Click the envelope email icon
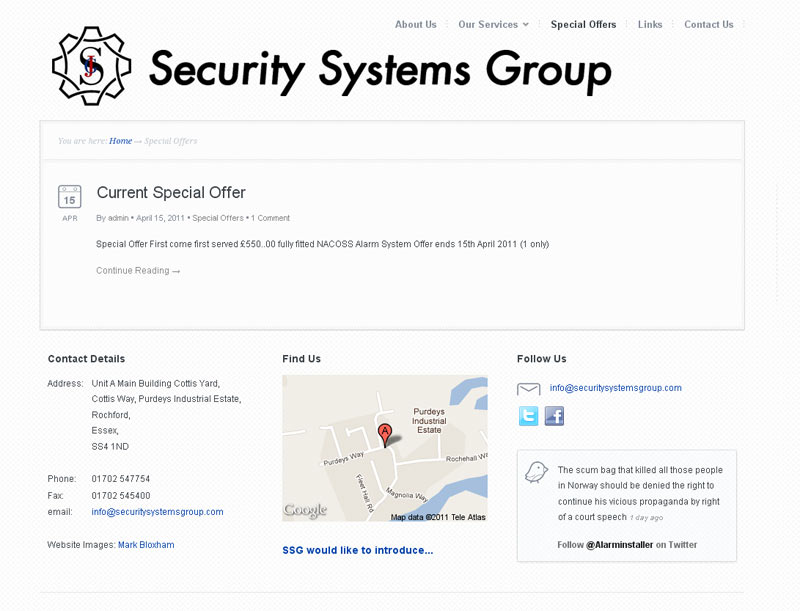Screen dimensions: 800x611 [x=528, y=389]
